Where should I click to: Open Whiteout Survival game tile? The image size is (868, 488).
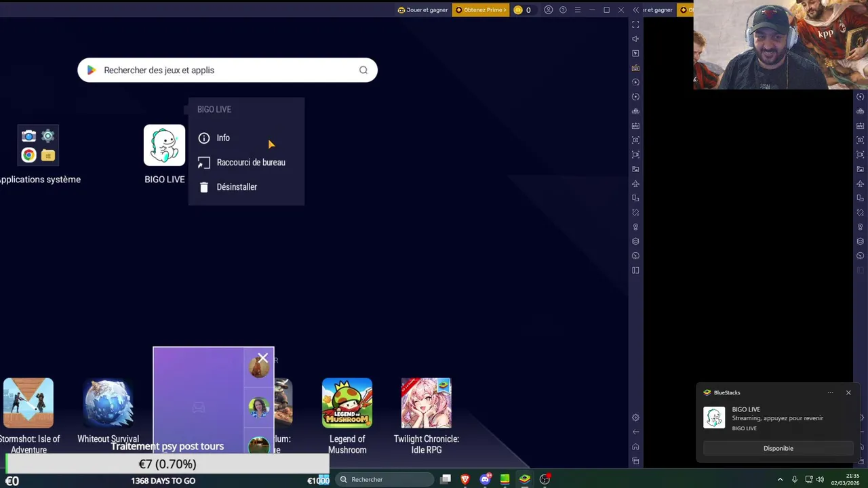click(108, 403)
